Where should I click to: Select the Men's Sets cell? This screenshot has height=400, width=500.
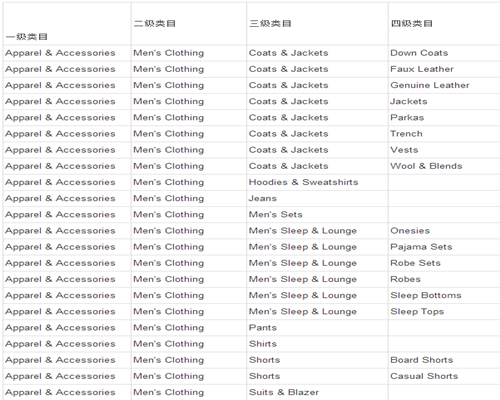click(x=317, y=215)
